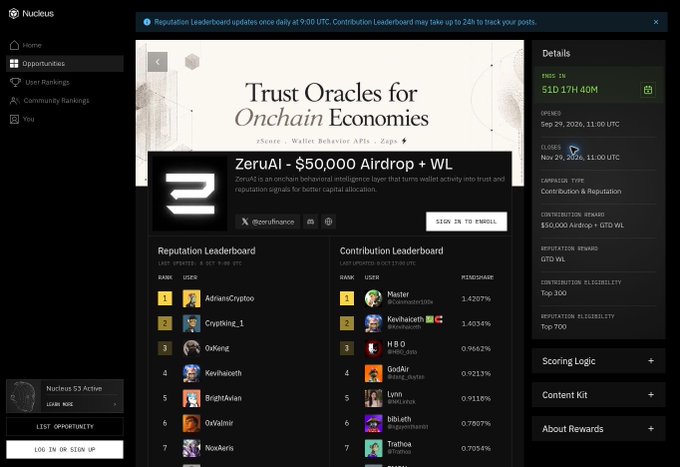Add campaign end date to calendar icon

pyautogui.click(x=648, y=90)
